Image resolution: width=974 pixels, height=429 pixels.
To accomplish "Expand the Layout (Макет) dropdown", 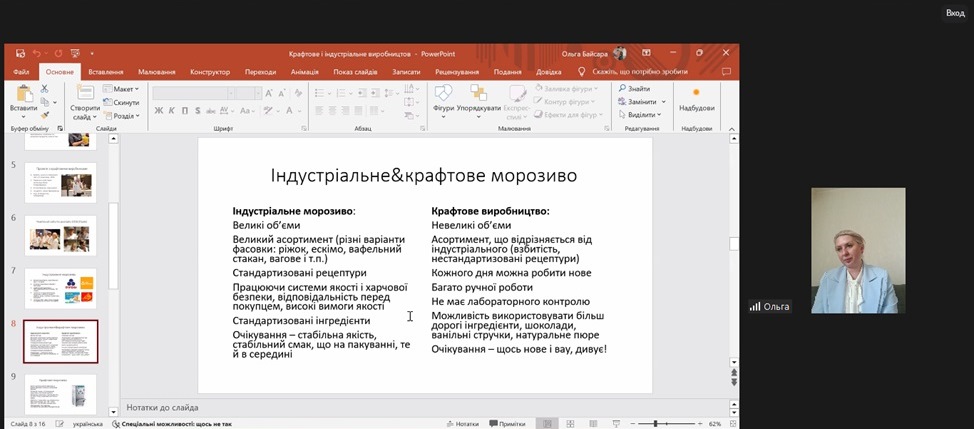I will click(125, 89).
